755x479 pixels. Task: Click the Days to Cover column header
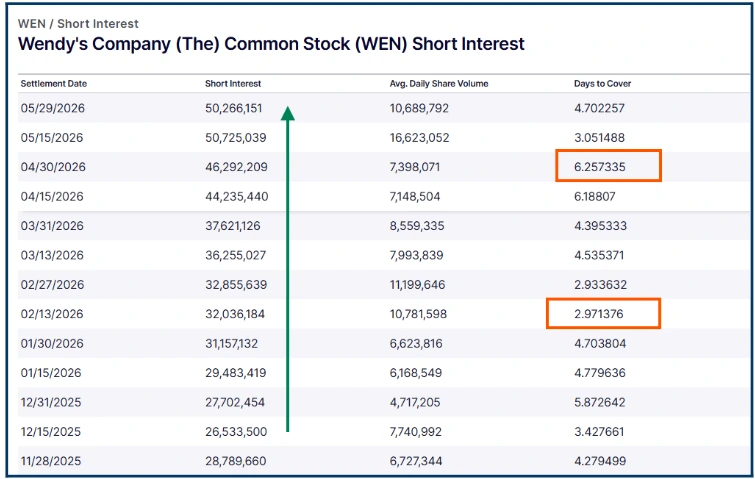coord(602,83)
